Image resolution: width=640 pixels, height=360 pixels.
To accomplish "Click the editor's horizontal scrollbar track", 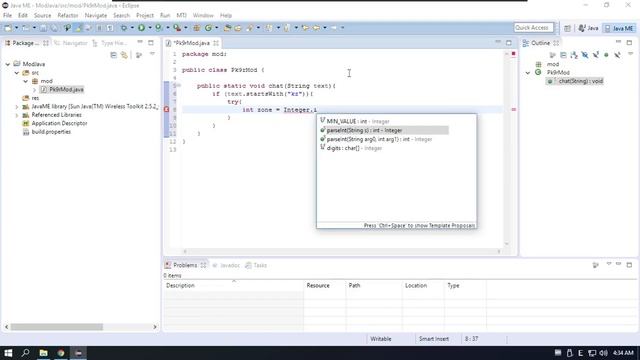I will point(342,251).
